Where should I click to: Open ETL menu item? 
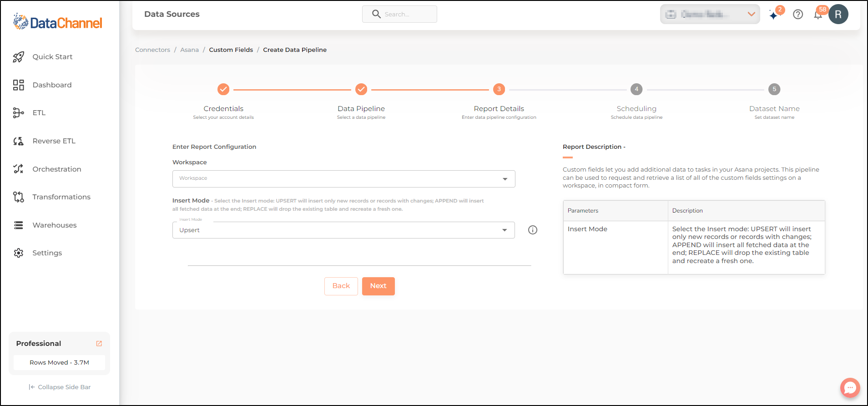[x=39, y=113]
